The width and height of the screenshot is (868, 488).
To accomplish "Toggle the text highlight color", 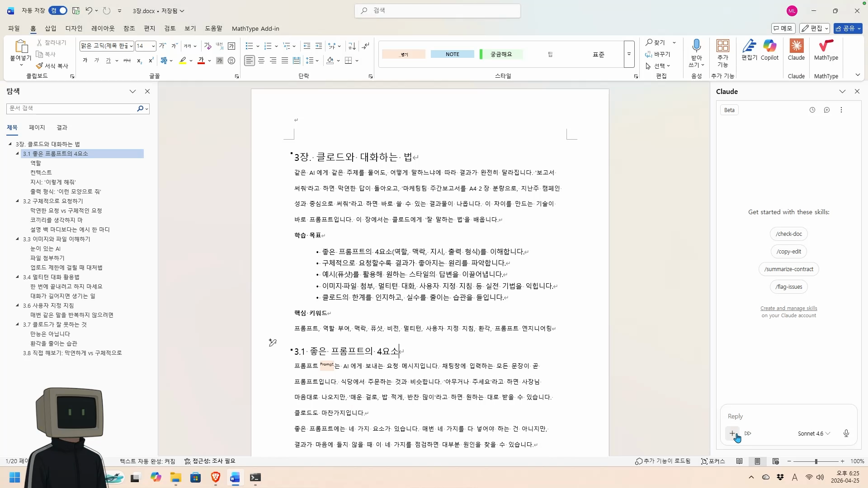I will (183, 61).
